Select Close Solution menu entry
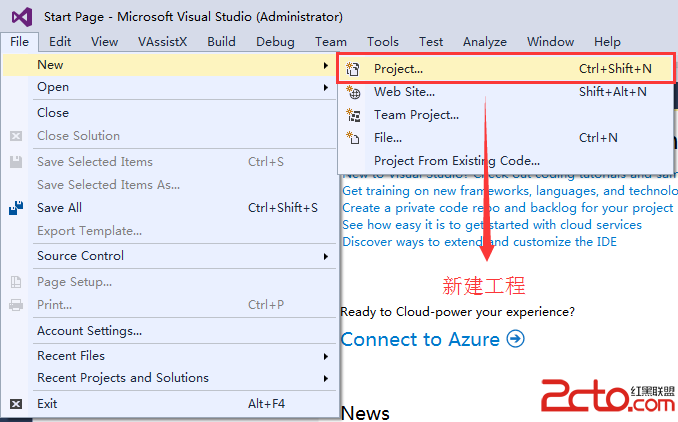This screenshot has width=678, height=422. point(169,136)
